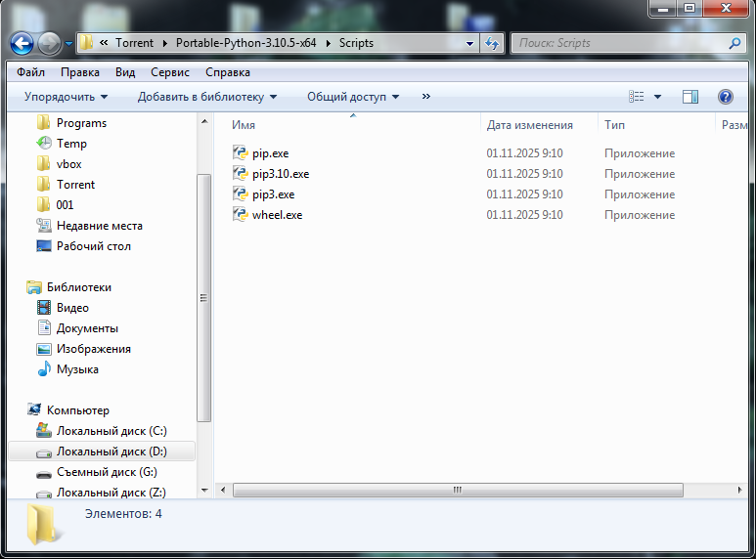Open the view options dropdown arrow
The image size is (756, 559).
tap(657, 97)
